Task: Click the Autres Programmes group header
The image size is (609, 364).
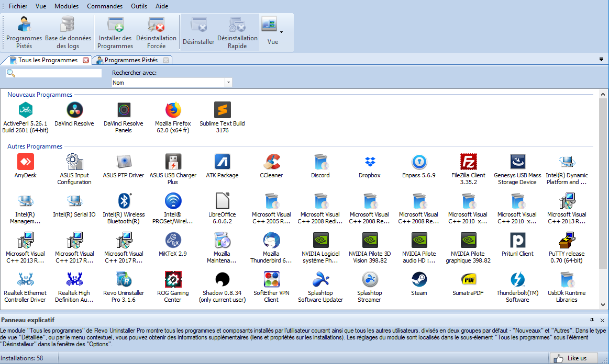Action: pyautogui.click(x=35, y=146)
